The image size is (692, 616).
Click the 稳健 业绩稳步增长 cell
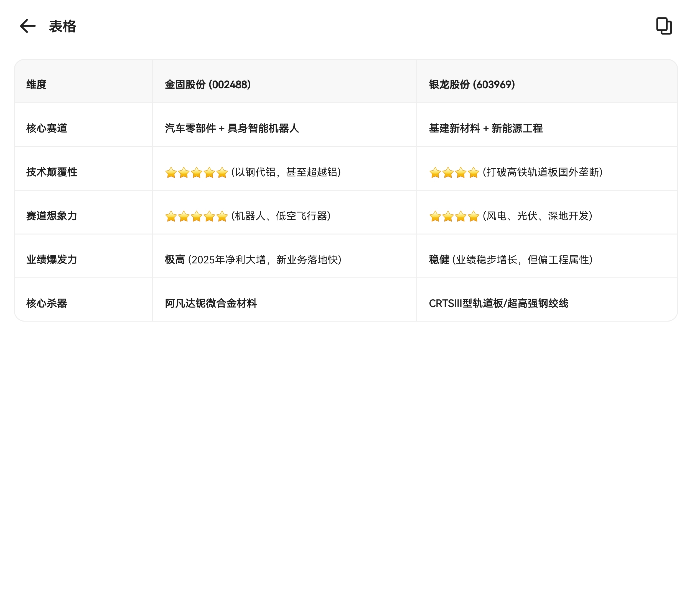510,260
